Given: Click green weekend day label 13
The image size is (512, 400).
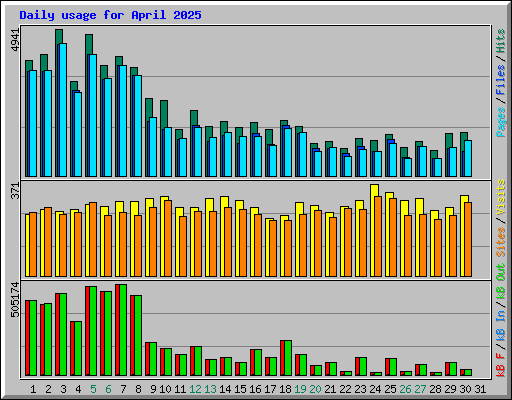Looking at the screenshot, I should 210,389.
